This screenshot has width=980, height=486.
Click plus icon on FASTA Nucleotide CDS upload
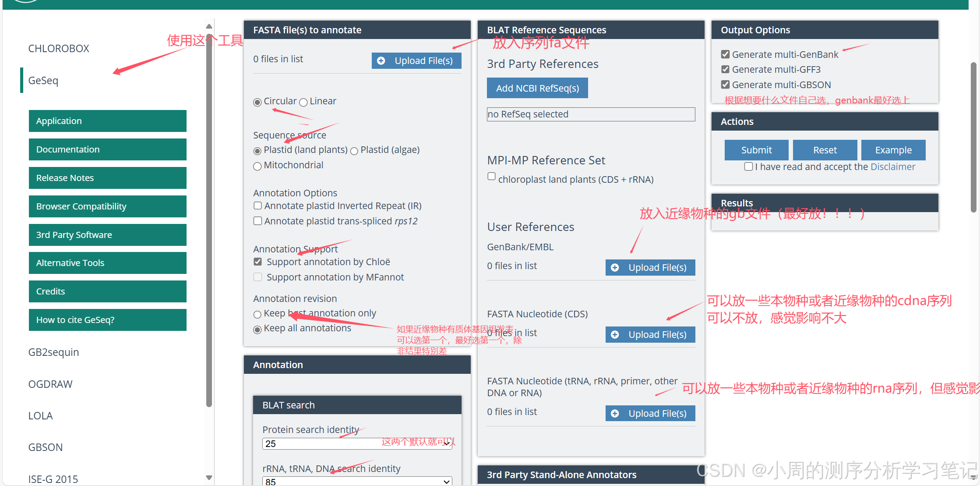(615, 335)
